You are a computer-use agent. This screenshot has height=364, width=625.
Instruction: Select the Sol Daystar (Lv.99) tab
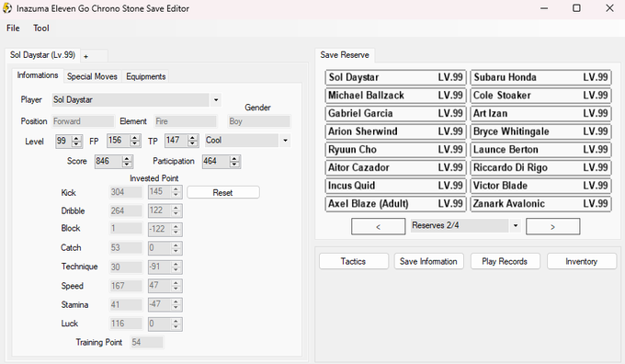click(42, 55)
